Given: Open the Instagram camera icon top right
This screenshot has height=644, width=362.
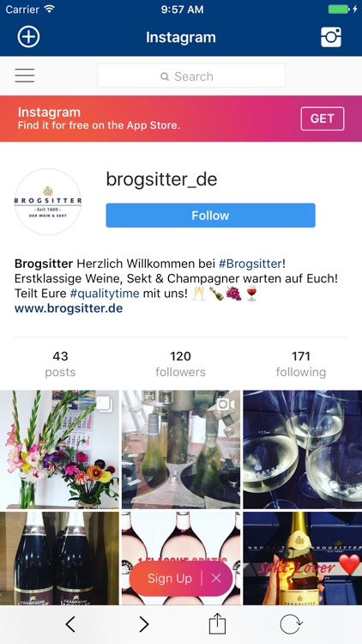Looking at the screenshot, I should coord(331,38).
